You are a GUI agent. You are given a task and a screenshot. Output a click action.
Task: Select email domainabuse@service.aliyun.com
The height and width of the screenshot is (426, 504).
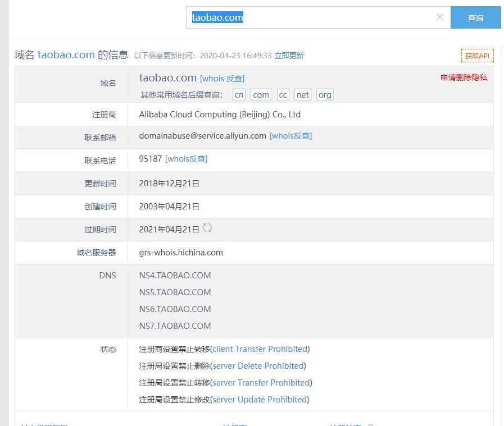[x=202, y=136]
